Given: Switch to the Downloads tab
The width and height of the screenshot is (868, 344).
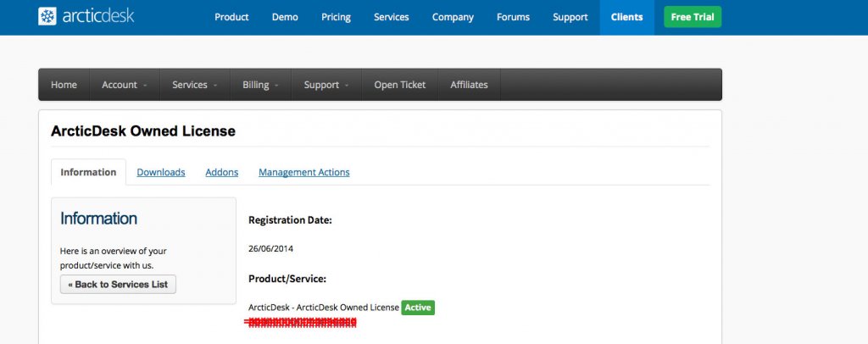Looking at the screenshot, I should point(161,172).
